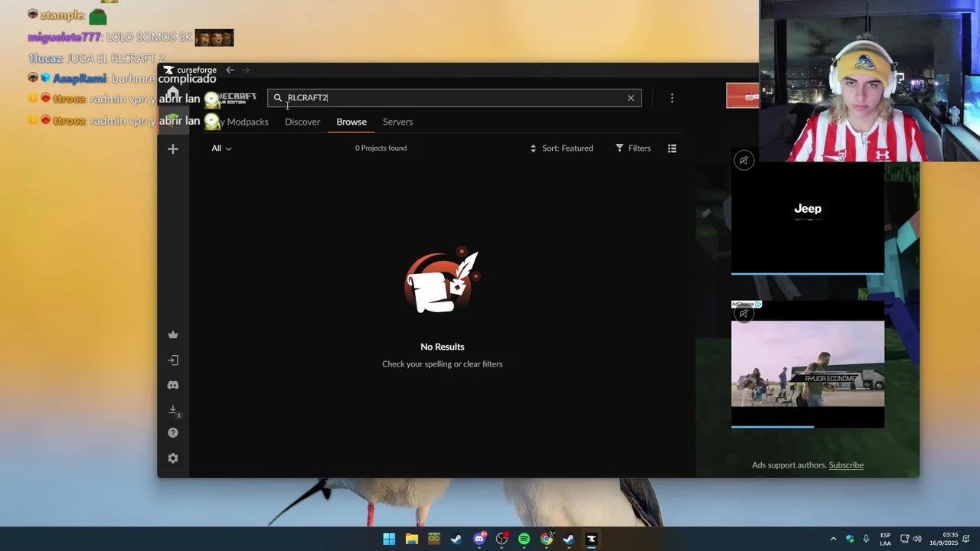Show hidden system tray icons
The height and width of the screenshot is (551, 980).
point(833,539)
